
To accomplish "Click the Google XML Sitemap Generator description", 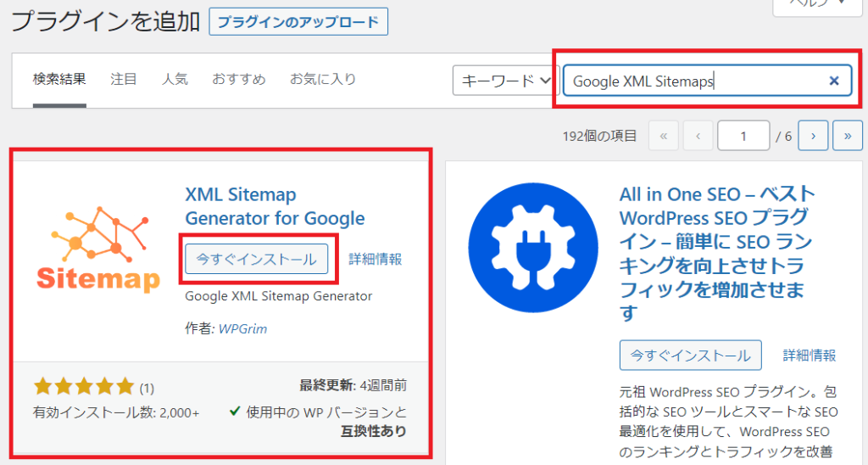I will [278, 296].
